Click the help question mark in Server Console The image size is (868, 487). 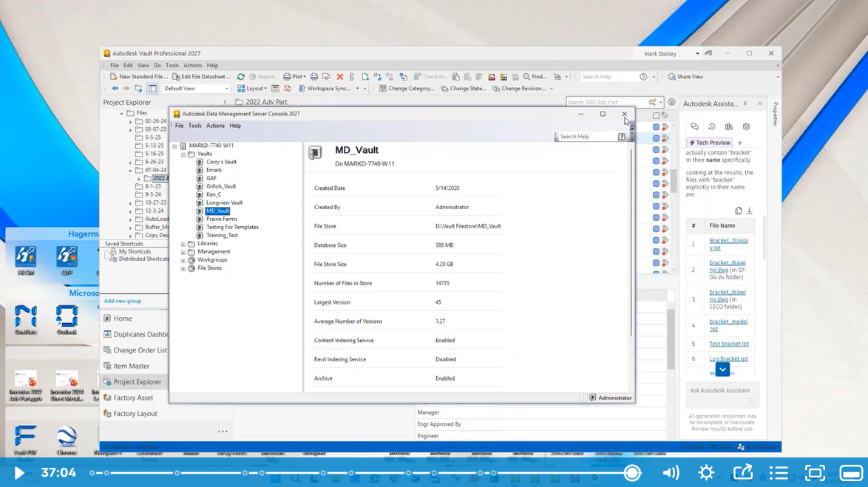click(x=622, y=137)
